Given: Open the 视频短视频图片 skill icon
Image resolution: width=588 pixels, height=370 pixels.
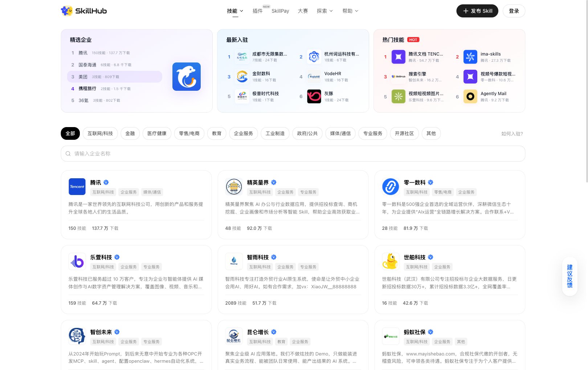Looking at the screenshot, I should (x=399, y=97).
